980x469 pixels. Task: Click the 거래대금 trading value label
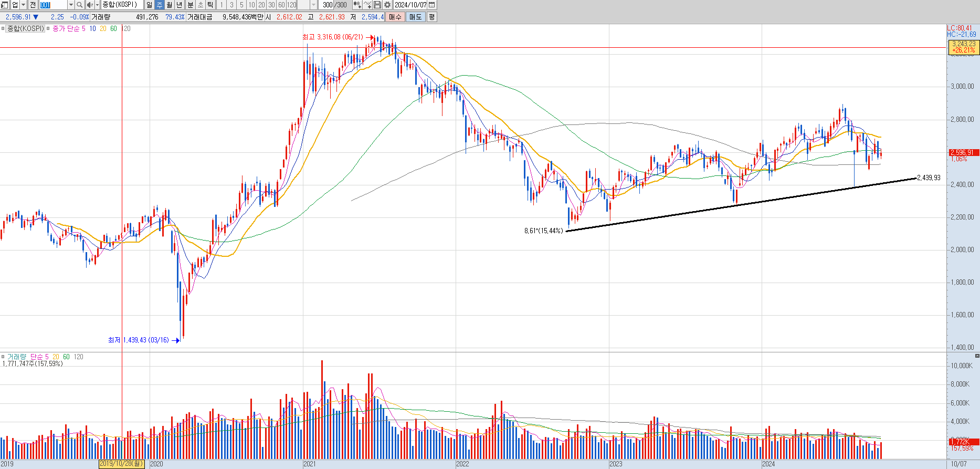point(199,17)
